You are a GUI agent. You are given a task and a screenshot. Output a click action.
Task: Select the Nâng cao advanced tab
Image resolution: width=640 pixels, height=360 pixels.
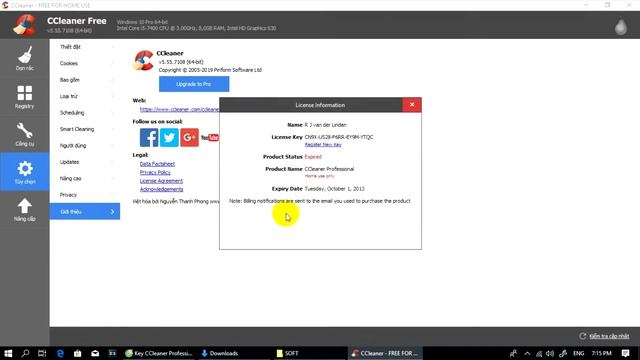85,178
